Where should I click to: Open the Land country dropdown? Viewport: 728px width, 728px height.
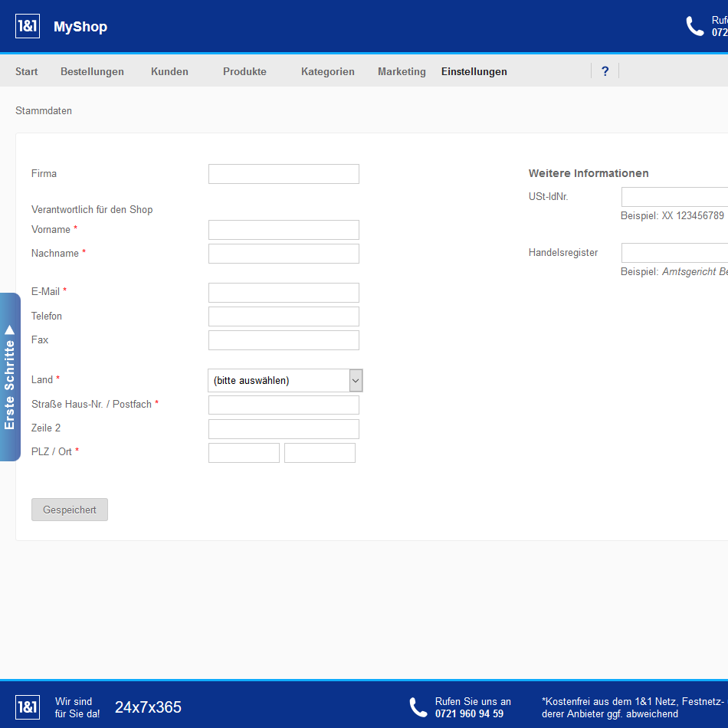pos(284,380)
